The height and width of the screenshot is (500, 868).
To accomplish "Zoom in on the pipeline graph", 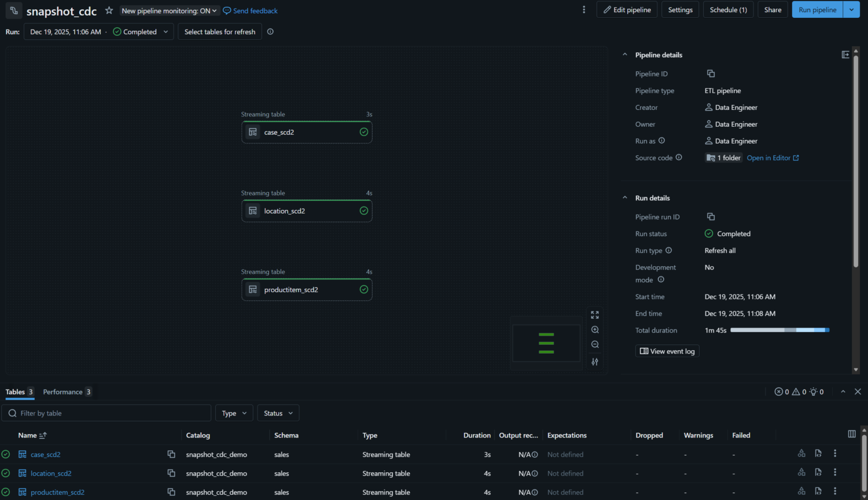I will [595, 330].
